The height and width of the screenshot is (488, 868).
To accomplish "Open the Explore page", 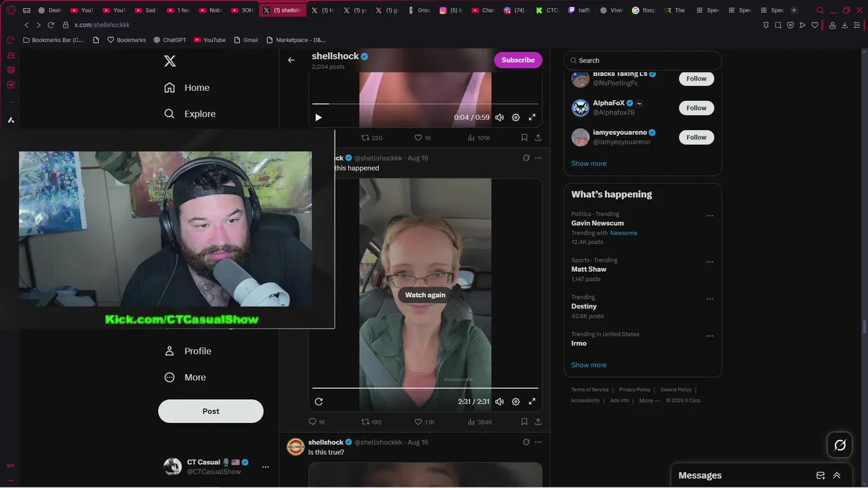I will [190, 114].
